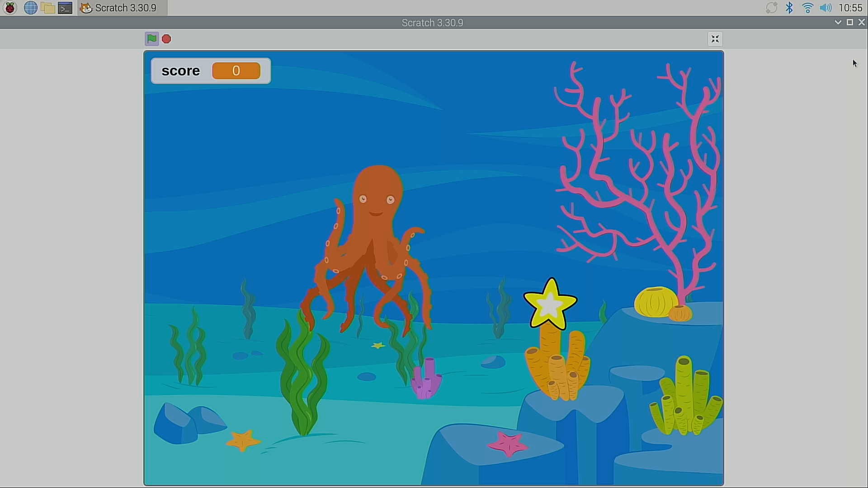The image size is (868, 488).
Task: Click the yellow star sprite
Action: coord(550,304)
